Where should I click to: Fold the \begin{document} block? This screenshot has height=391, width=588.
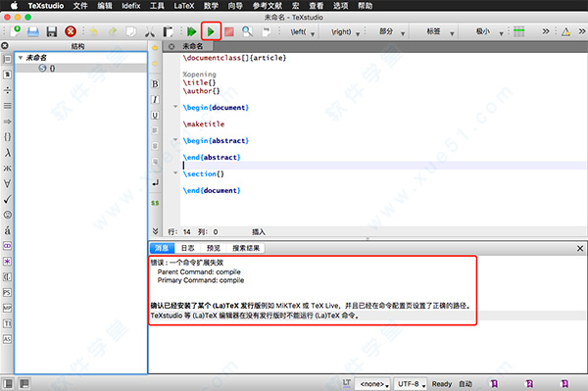[x=175, y=107]
